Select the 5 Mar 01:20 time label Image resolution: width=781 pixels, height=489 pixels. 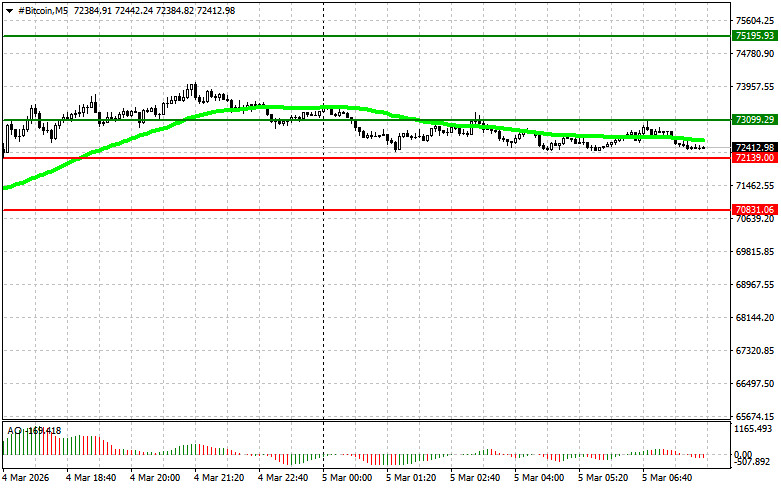(x=411, y=478)
